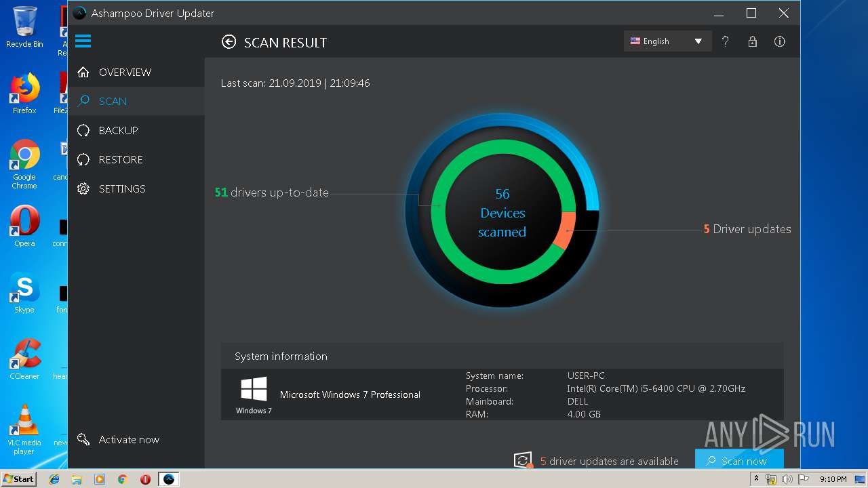The image size is (868, 488).
Task: Click the restore circular arrow icon
Action: pyautogui.click(x=83, y=159)
